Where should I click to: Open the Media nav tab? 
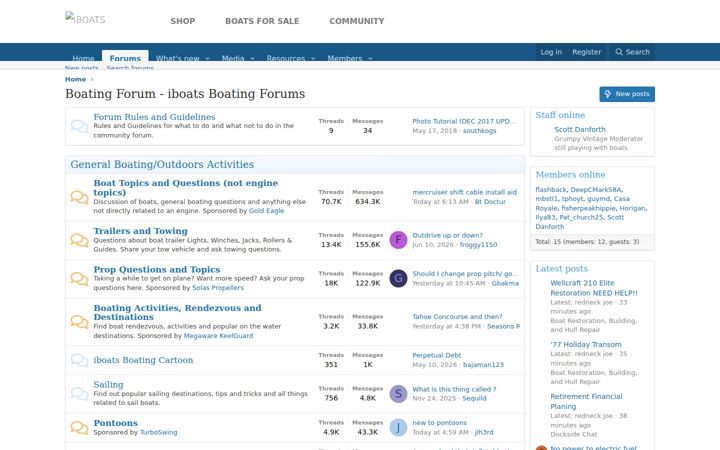233,57
